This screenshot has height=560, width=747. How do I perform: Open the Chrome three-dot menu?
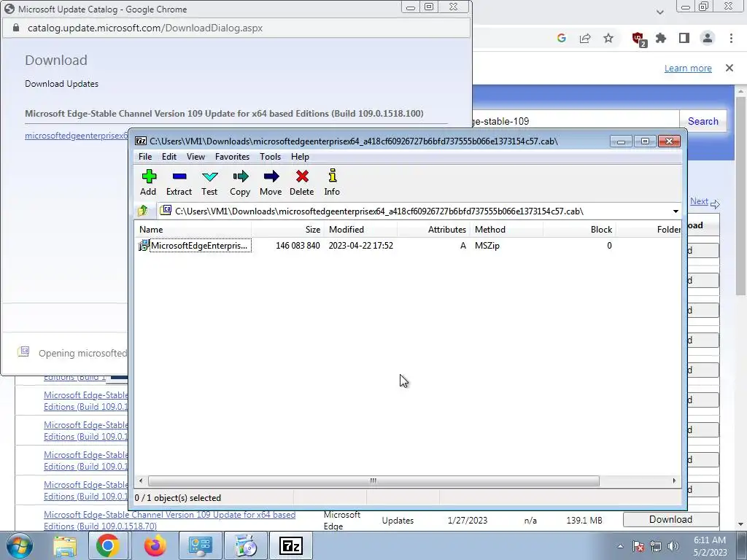point(731,38)
